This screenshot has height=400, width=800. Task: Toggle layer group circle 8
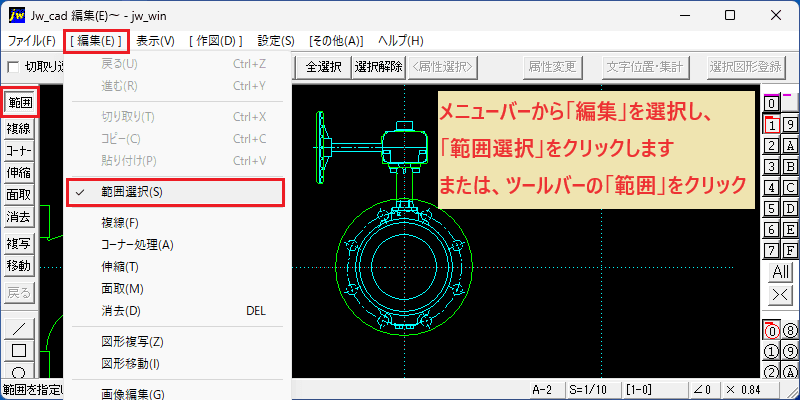click(x=789, y=331)
